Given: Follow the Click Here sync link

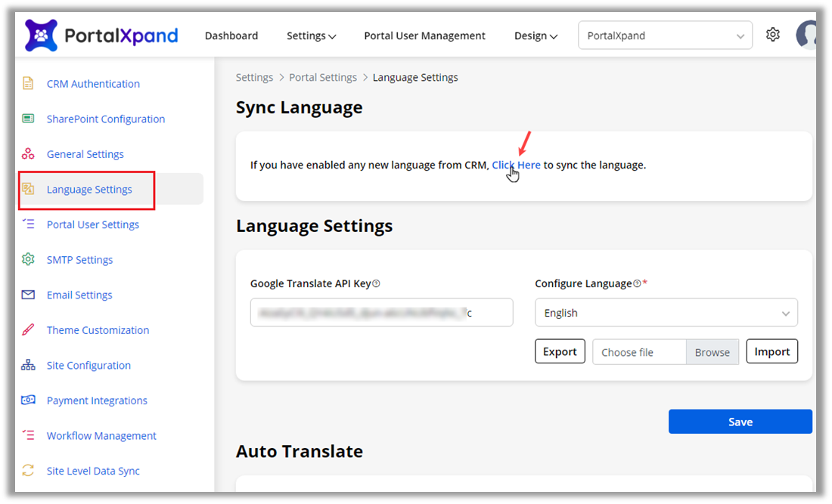Looking at the screenshot, I should coord(516,165).
